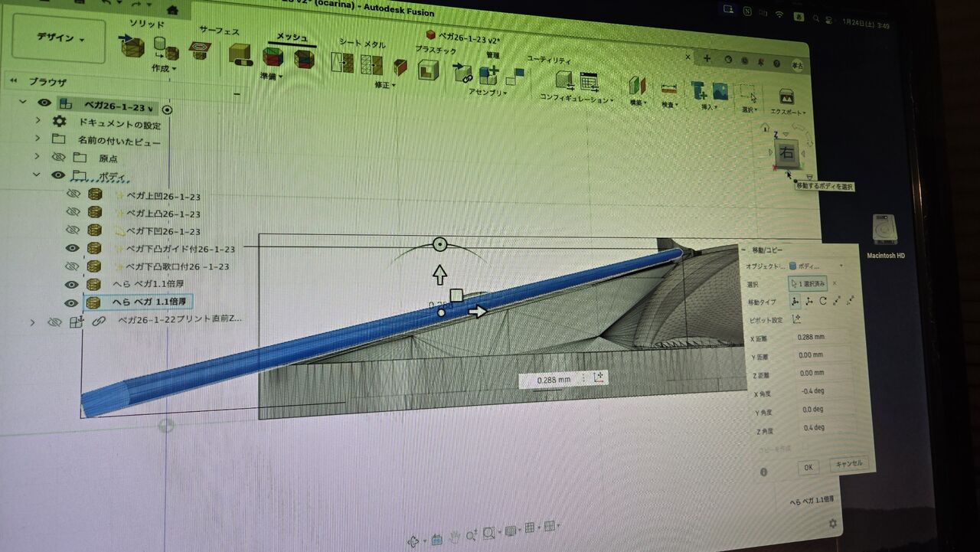
Task: Click the joint link icon in アセンブリ
Action: point(462,73)
